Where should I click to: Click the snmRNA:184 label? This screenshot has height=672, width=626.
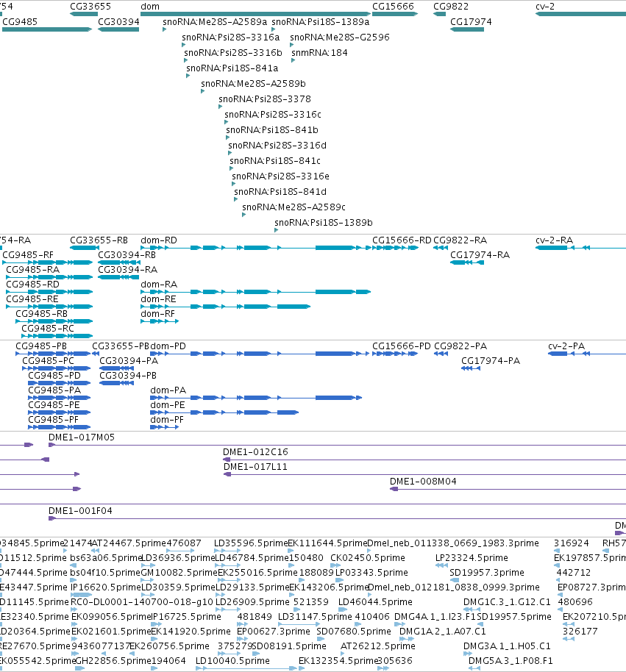point(319,53)
